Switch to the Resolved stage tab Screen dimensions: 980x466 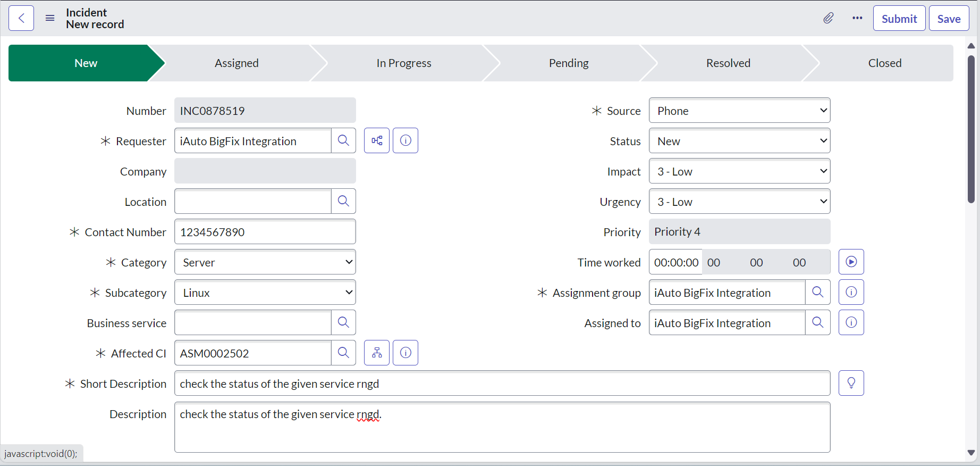pyautogui.click(x=728, y=63)
